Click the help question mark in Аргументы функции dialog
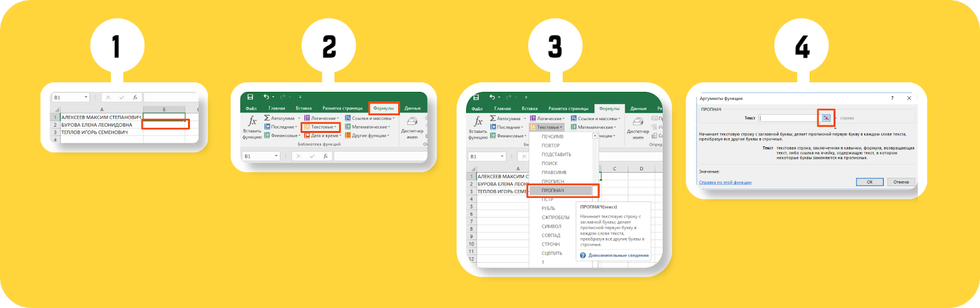Image resolution: width=980 pixels, height=308 pixels. (892, 98)
